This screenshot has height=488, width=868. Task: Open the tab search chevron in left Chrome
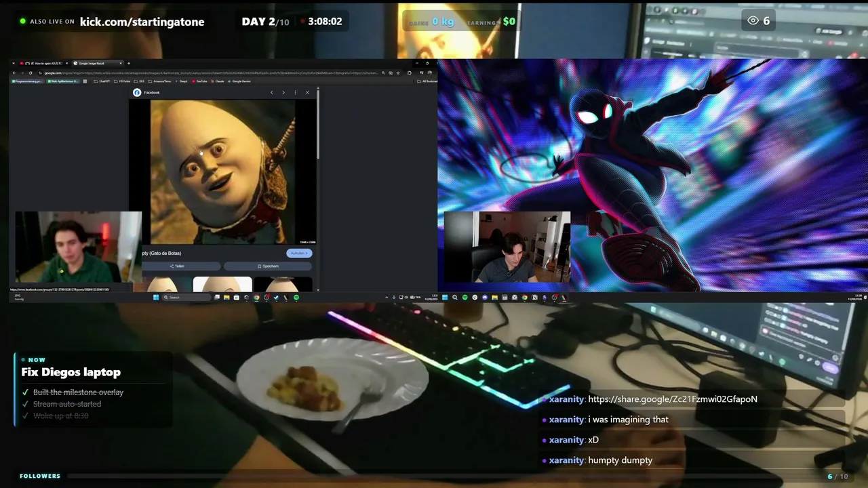tap(14, 63)
